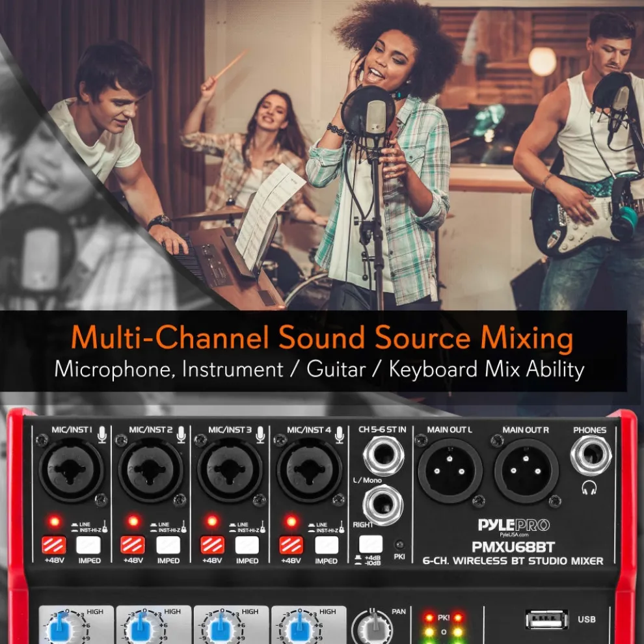Click the guitar icon next to INST-HI-Z label
The image size is (644, 644).
pyautogui.click(x=104, y=526)
